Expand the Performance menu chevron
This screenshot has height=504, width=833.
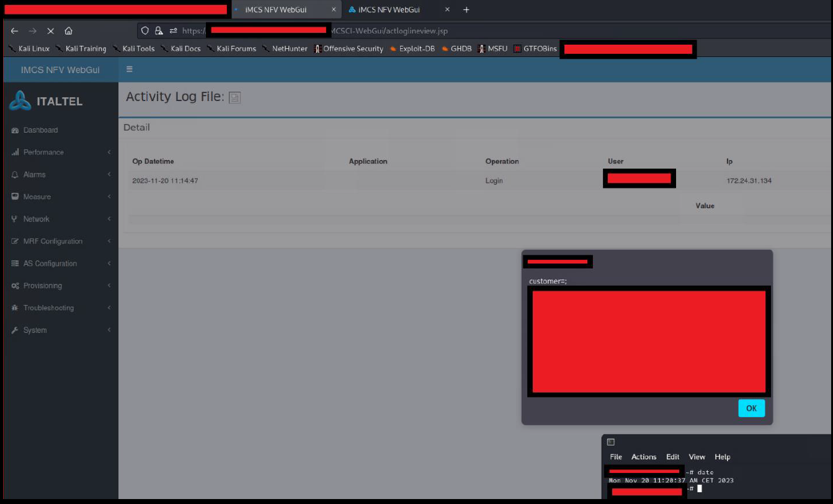[x=109, y=153]
